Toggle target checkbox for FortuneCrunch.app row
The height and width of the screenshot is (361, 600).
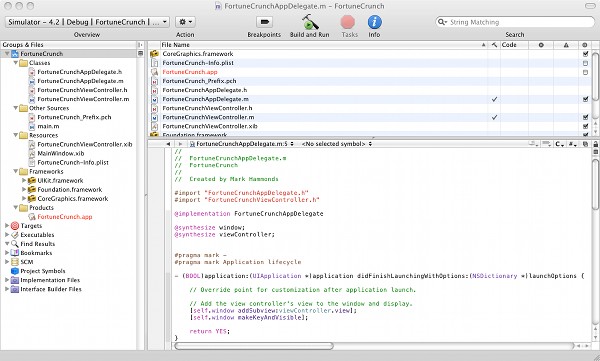[x=585, y=72]
